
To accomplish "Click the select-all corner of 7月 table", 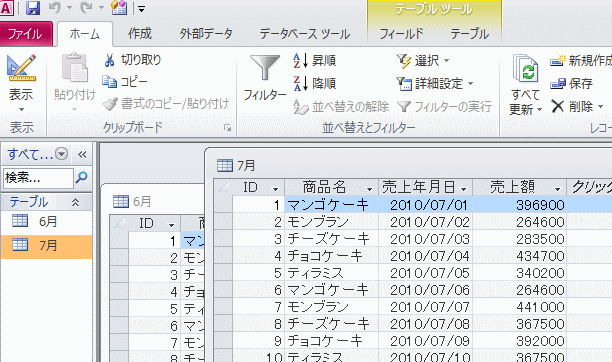I will pos(223,187).
